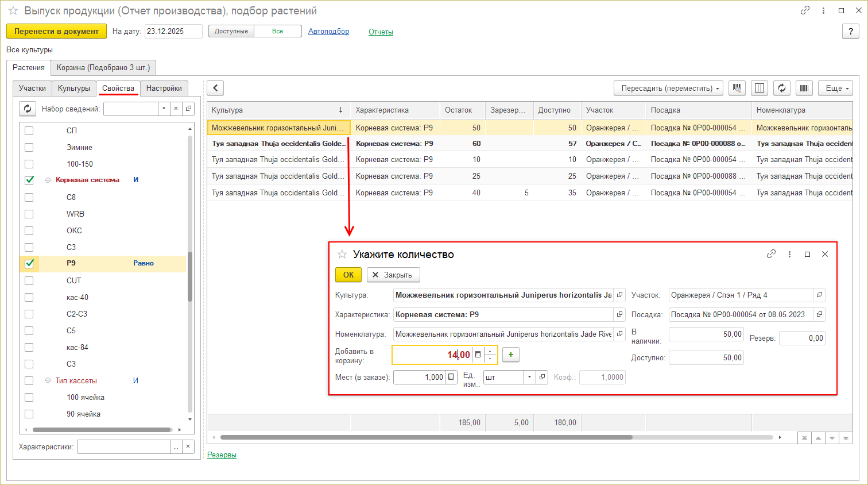Open the 'Набор сведений' dropdown list
This screenshot has width=868, height=485.
(164, 109)
